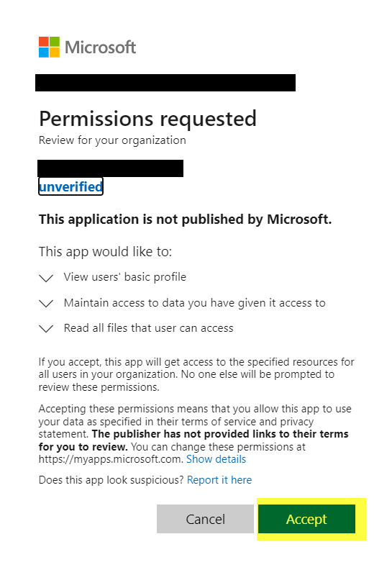Click the Microsoft wordmark text
This screenshot has height=570, width=392.
click(x=100, y=47)
